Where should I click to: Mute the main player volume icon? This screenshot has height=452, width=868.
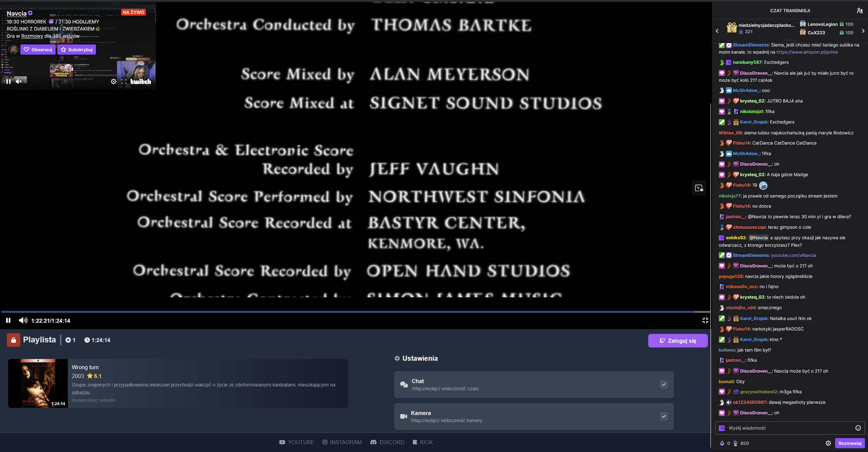pyautogui.click(x=23, y=320)
